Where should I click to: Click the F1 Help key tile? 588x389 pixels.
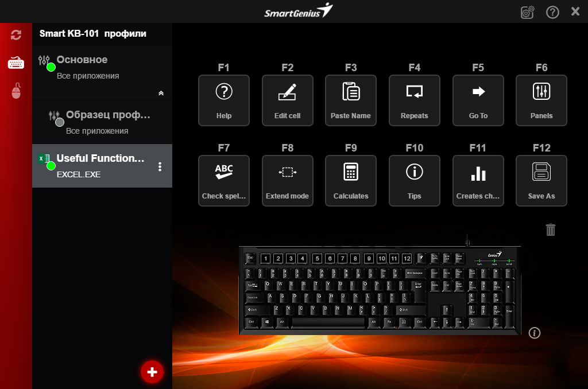[224, 100]
